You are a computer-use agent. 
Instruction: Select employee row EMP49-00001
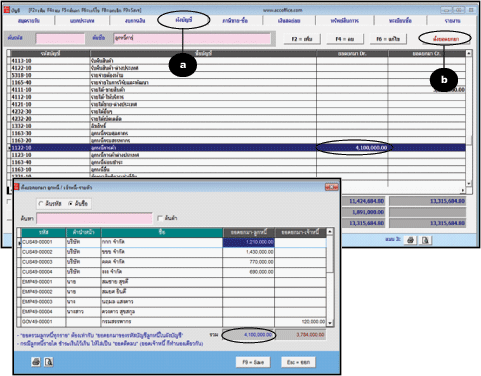click(x=174, y=282)
